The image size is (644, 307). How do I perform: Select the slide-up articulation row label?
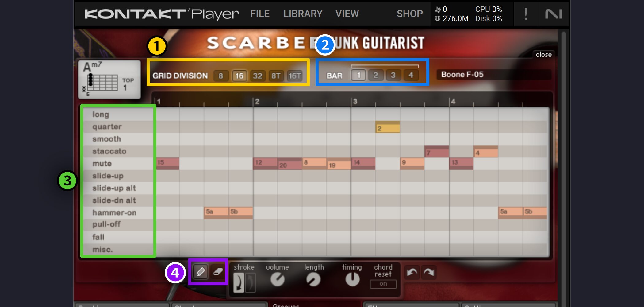[108, 176]
